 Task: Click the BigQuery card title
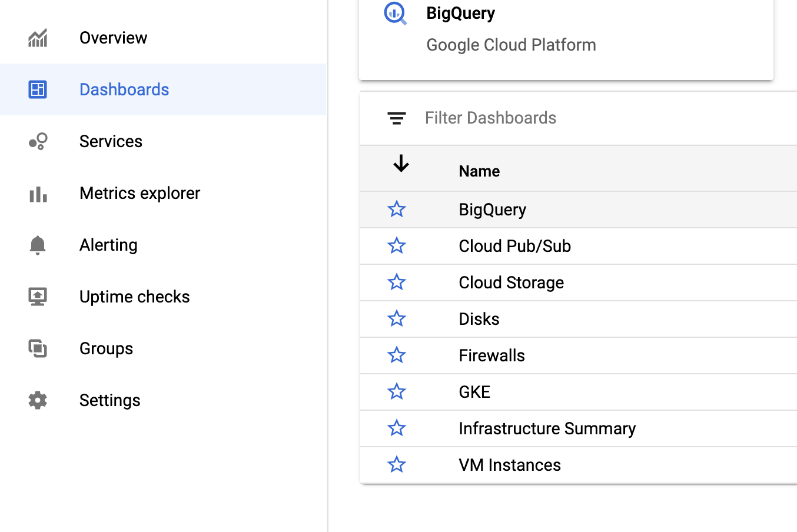(x=460, y=13)
